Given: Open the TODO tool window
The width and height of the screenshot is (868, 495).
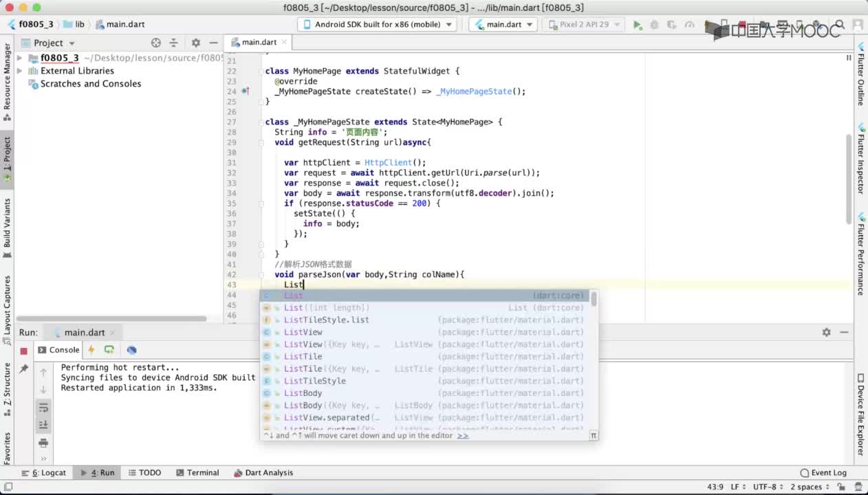Looking at the screenshot, I should [x=144, y=473].
